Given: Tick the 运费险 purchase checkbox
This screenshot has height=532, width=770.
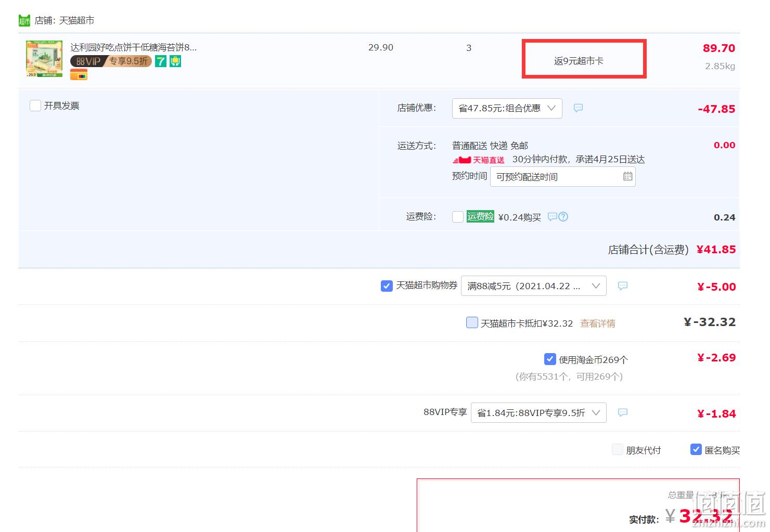Looking at the screenshot, I should click(458, 217).
